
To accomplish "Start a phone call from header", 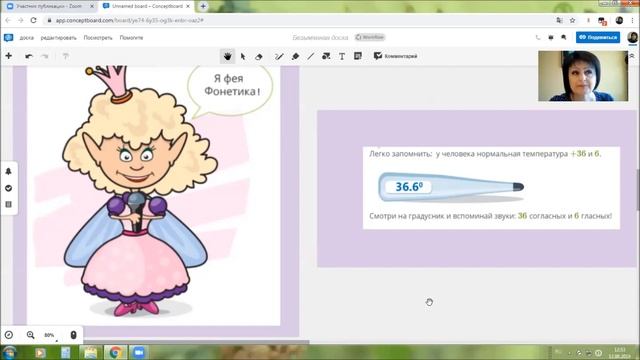I will 538,38.
